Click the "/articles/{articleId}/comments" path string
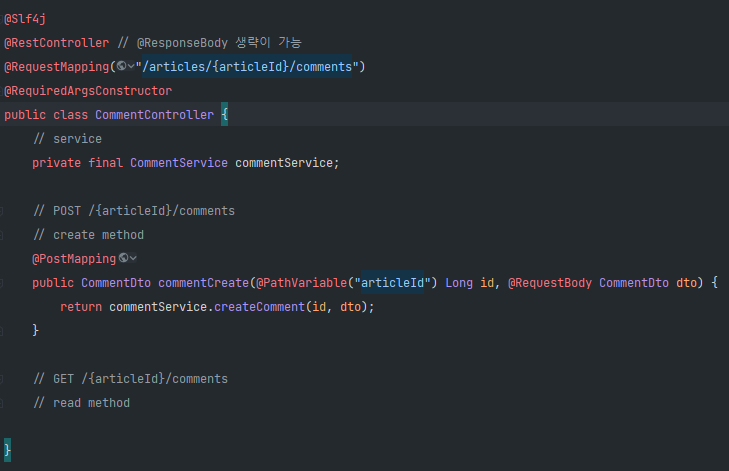The width and height of the screenshot is (729, 471). [247, 67]
